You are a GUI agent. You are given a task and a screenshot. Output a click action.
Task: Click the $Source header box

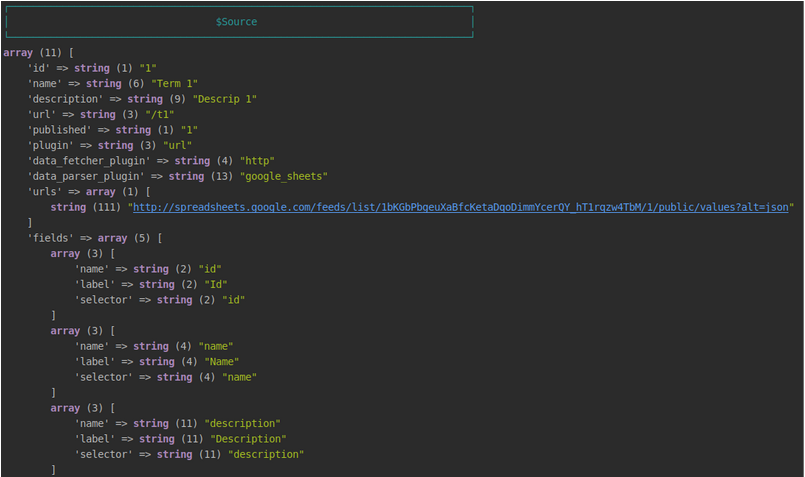[x=238, y=21]
